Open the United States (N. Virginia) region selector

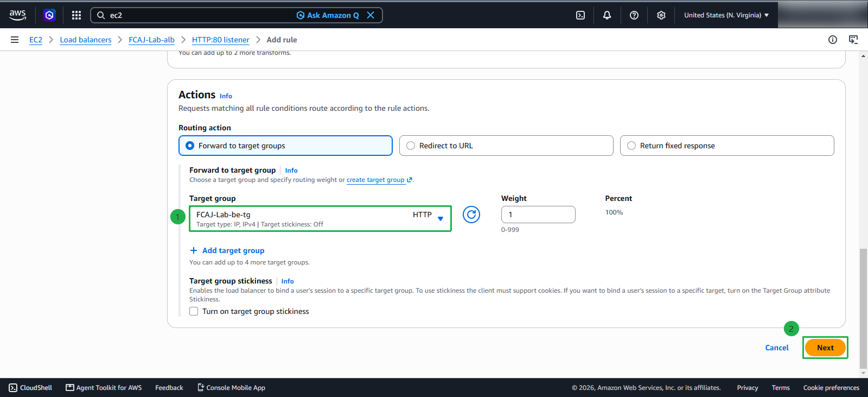point(726,15)
